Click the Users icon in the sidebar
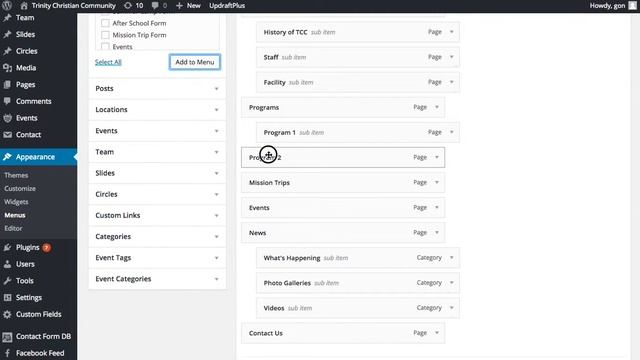This screenshot has width=640, height=360. tap(7, 264)
